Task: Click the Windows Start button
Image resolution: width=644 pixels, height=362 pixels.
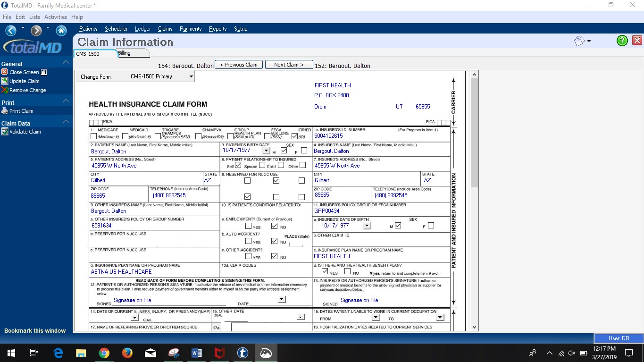Action: coord(11,353)
